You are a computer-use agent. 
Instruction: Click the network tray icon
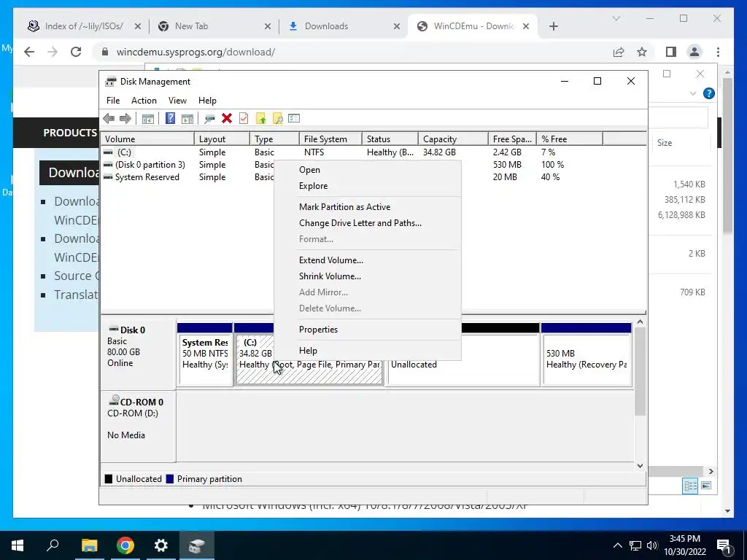pyautogui.click(x=635, y=545)
